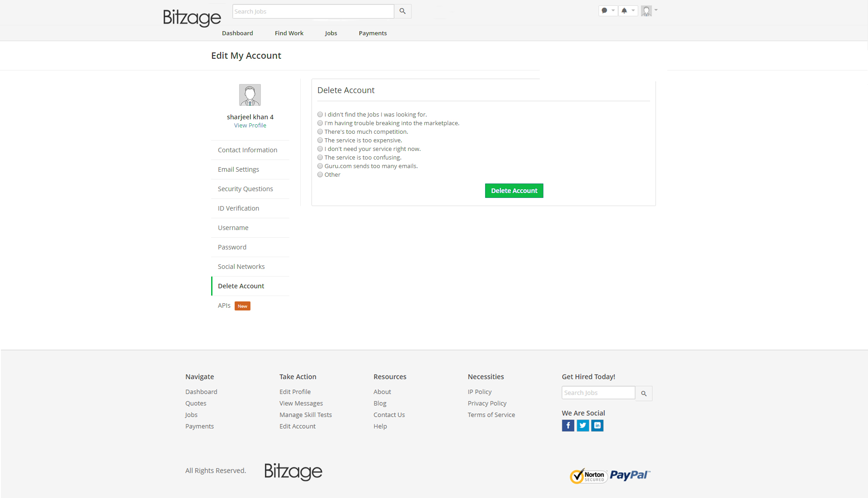Select 'There's too much competition' radio option
Screen dimensions: 868x498
point(320,132)
